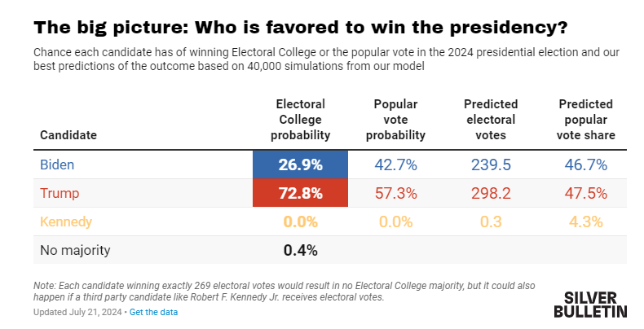
Task: Click the Predicted electoral votes header
Action: pos(491,120)
